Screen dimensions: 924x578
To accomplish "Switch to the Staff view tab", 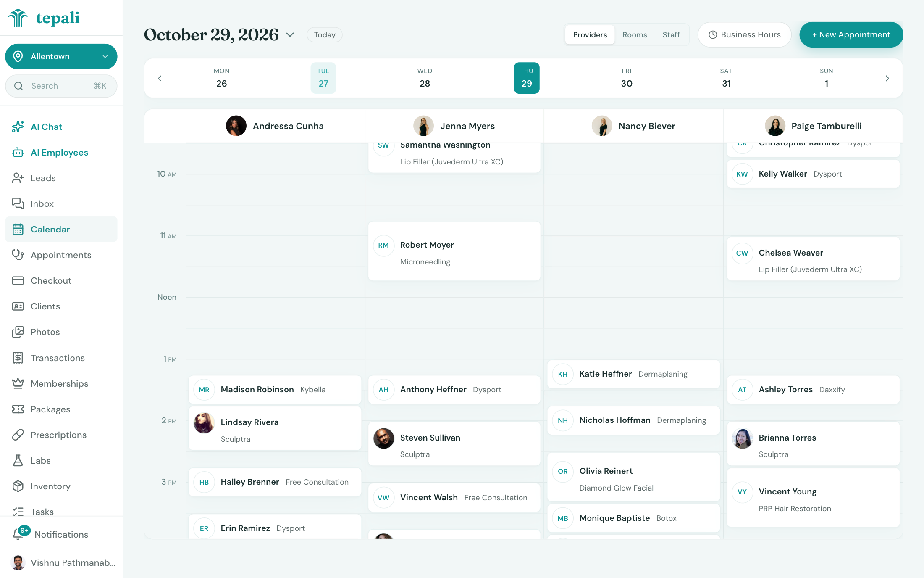I will [x=671, y=35].
